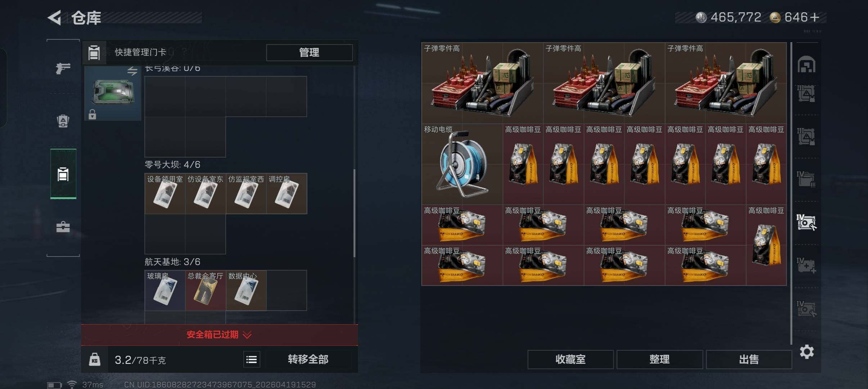Toggle the list view icon

(x=252, y=359)
